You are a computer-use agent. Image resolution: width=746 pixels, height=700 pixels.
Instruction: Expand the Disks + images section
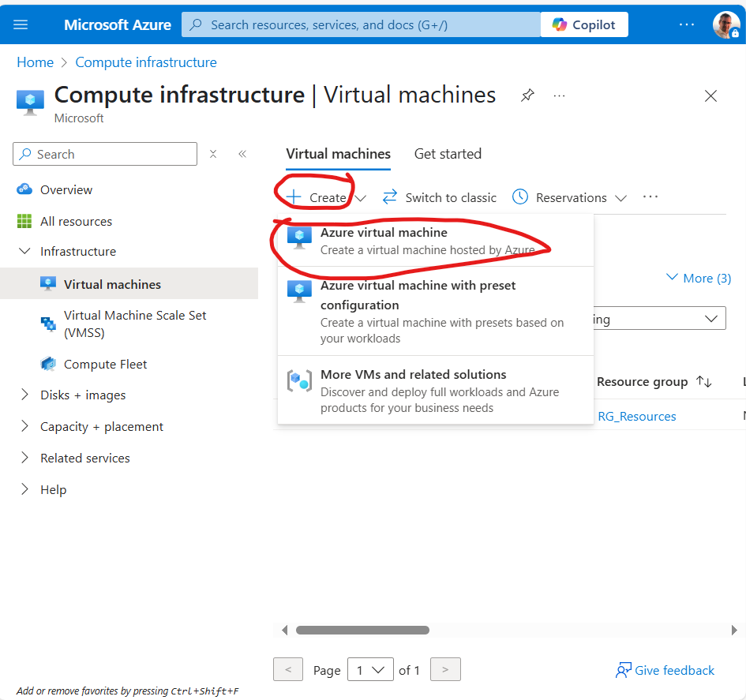point(24,395)
